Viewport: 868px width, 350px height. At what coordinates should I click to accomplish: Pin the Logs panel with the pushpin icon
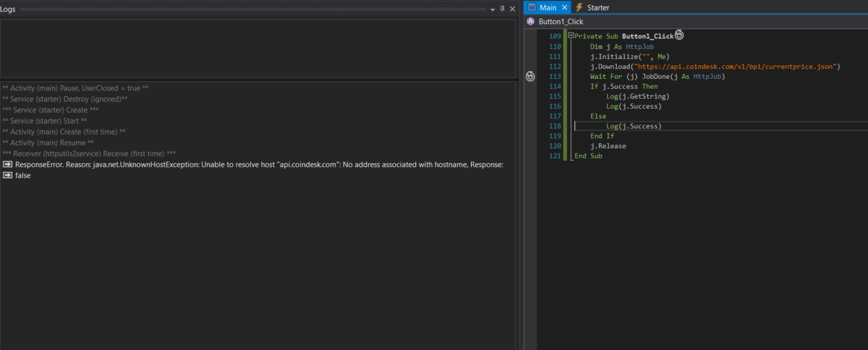[503, 9]
